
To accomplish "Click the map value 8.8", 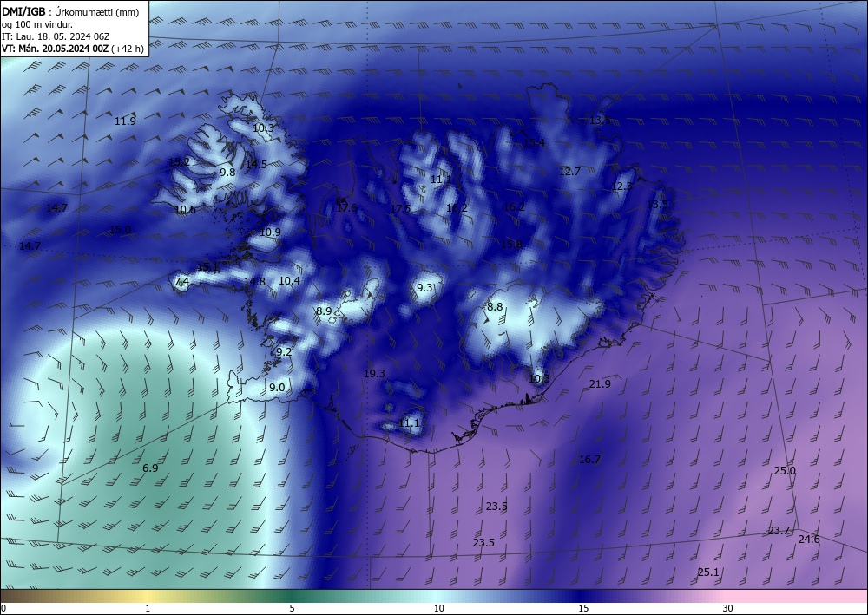I will click(x=495, y=307).
